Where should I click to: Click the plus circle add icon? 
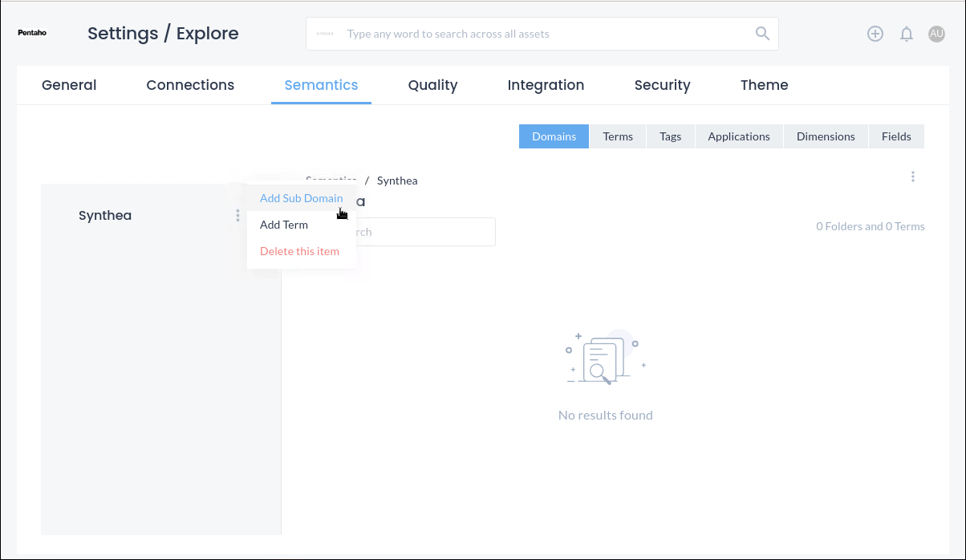875,34
